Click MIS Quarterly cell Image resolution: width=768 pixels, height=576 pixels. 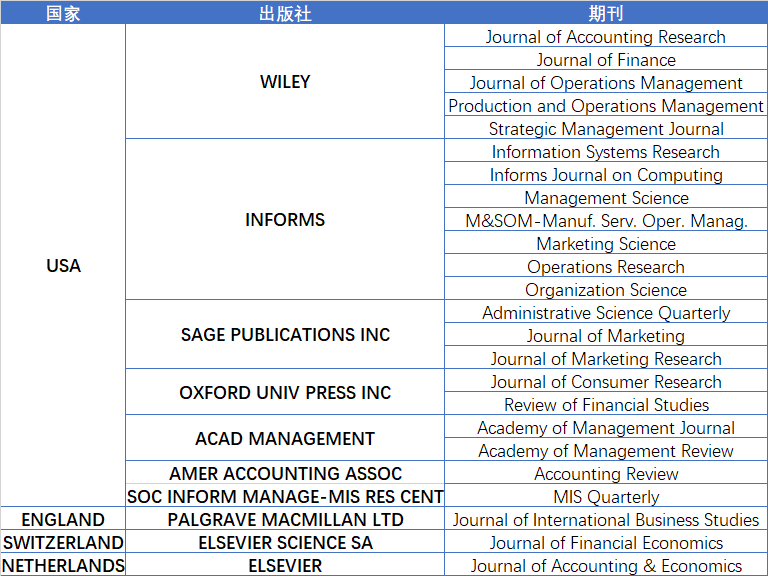pyautogui.click(x=606, y=496)
